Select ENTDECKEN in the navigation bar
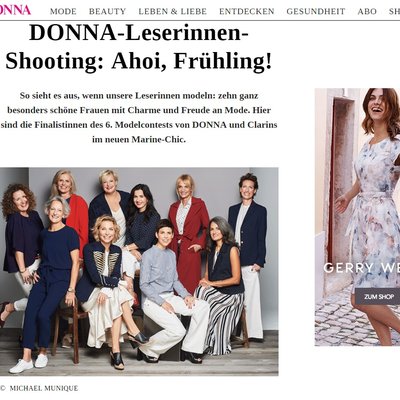Viewport: 400px width, 400px height. pyautogui.click(x=247, y=11)
